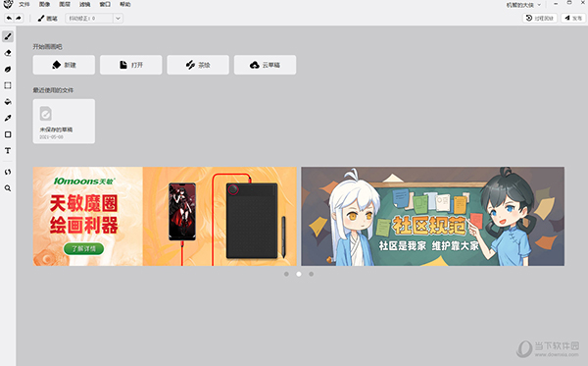Select the first carousel dot indicator
Image resolution: width=588 pixels, height=366 pixels.
point(286,274)
